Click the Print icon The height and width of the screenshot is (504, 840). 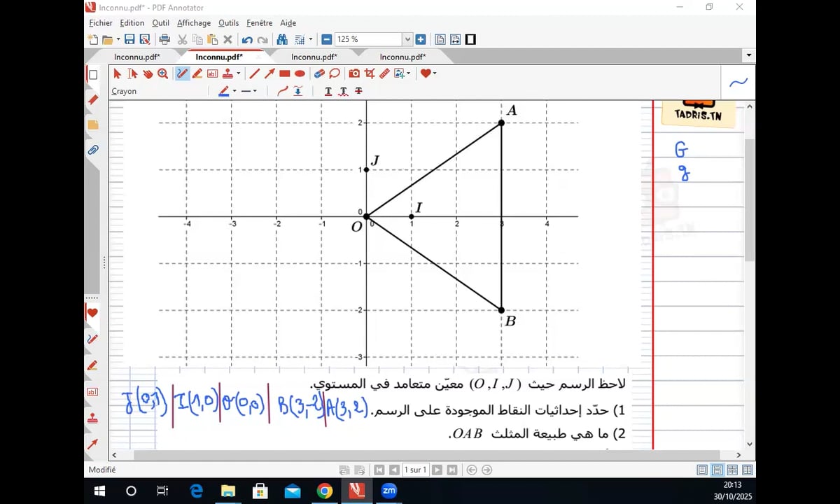click(x=164, y=40)
